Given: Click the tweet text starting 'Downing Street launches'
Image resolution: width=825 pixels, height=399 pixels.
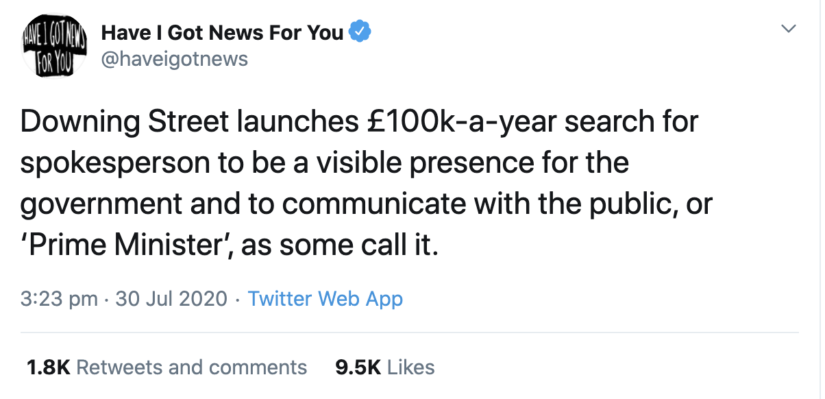Looking at the screenshot, I should click(x=367, y=184).
